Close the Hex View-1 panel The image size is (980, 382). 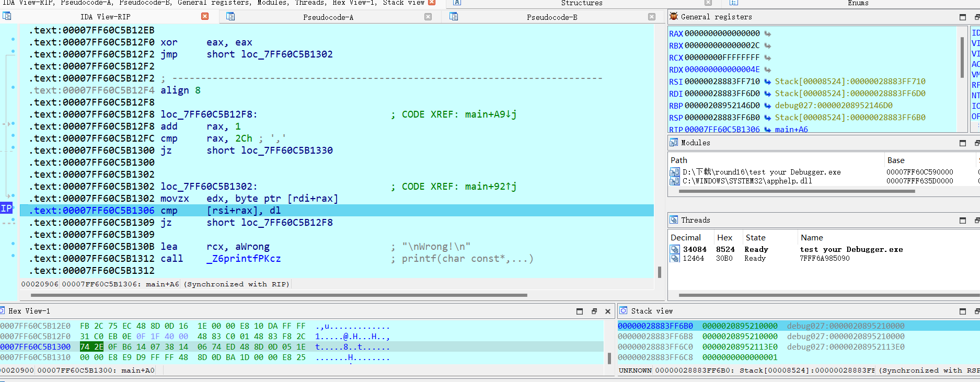(x=608, y=311)
